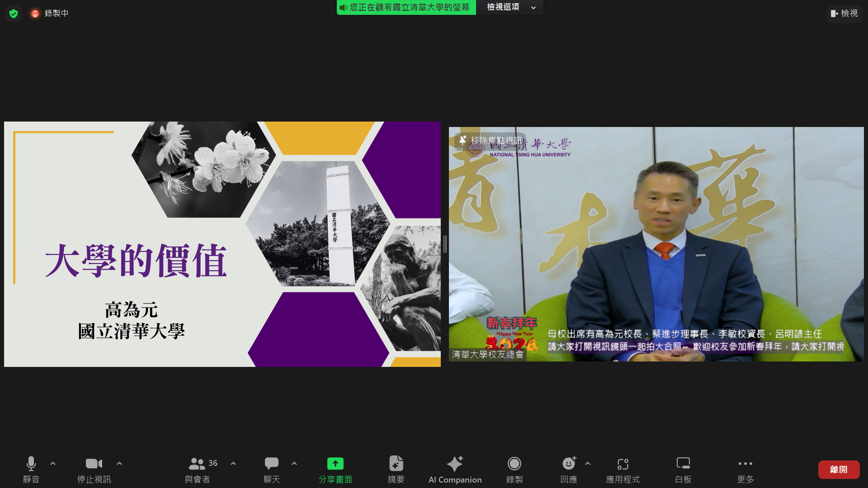Viewport: 868px width, 488px height.
Task: Open the whiteboard
Action: pos(683,469)
